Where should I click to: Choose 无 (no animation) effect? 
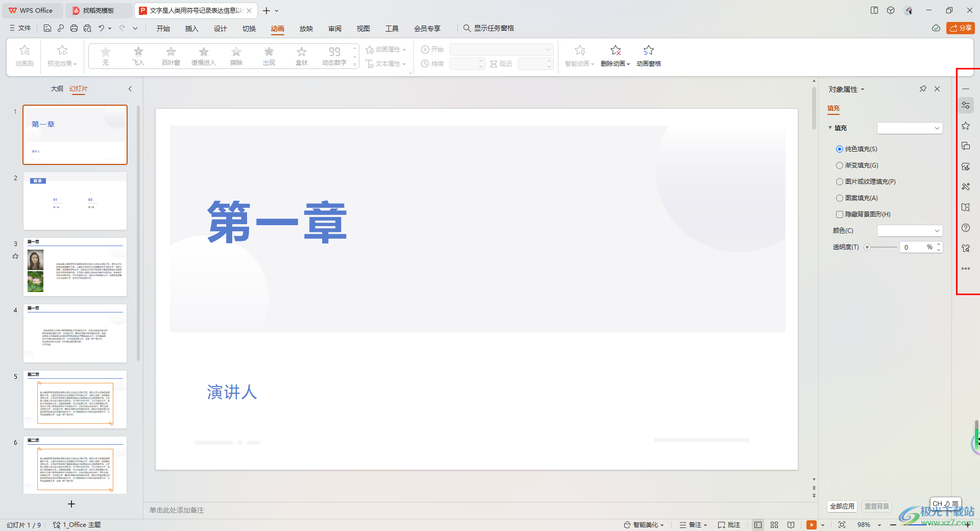click(x=106, y=56)
